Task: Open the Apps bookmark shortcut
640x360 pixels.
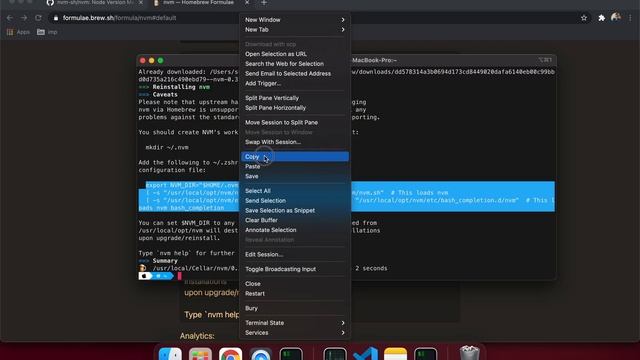Action: pos(18,32)
